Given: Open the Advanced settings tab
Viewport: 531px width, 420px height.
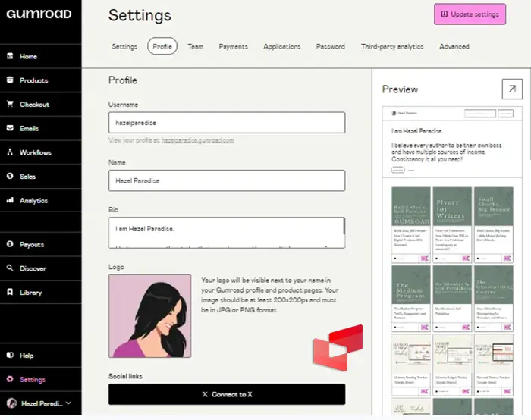Looking at the screenshot, I should coord(454,47).
